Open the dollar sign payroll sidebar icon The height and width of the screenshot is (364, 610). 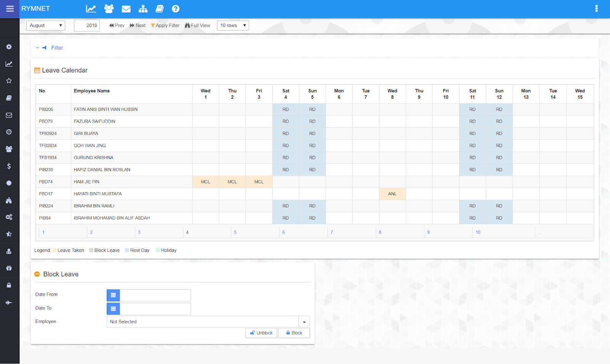(9, 166)
